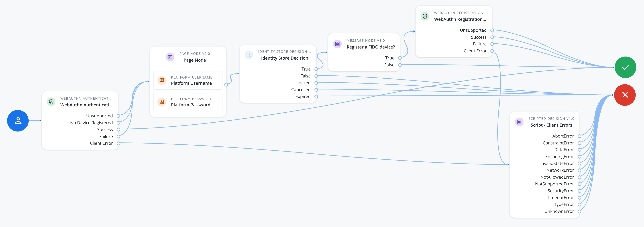Click False port on Register a FIDO device
This screenshot has width=644, height=227.
point(400,65)
